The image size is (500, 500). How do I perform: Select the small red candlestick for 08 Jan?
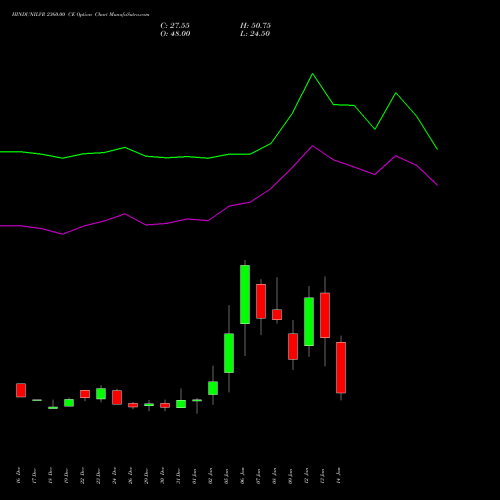tap(277, 315)
